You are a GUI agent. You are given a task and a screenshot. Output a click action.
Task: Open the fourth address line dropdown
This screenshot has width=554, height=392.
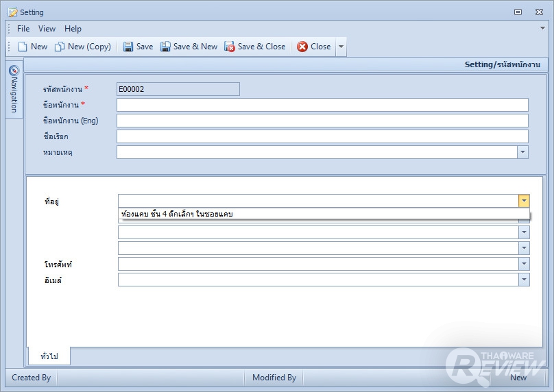click(524, 248)
